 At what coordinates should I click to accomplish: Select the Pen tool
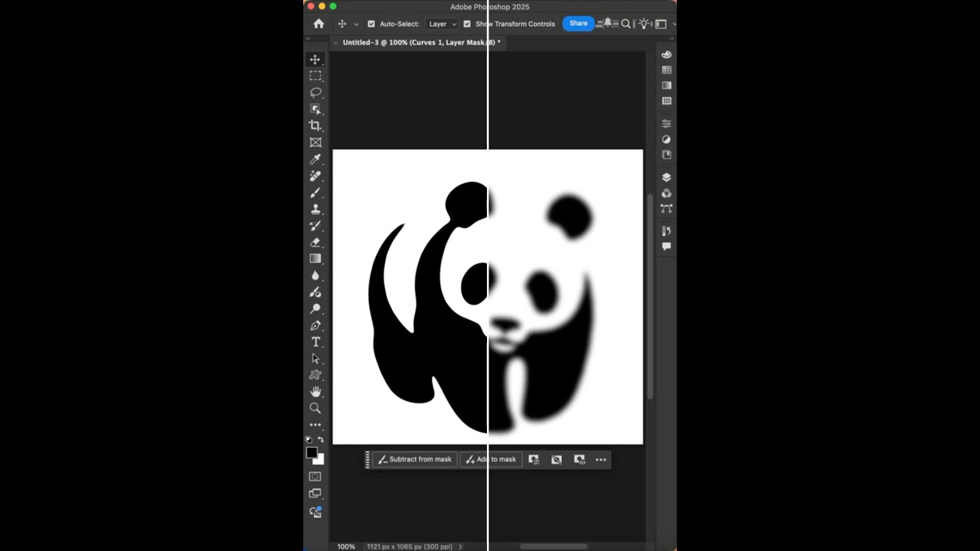pos(315,325)
